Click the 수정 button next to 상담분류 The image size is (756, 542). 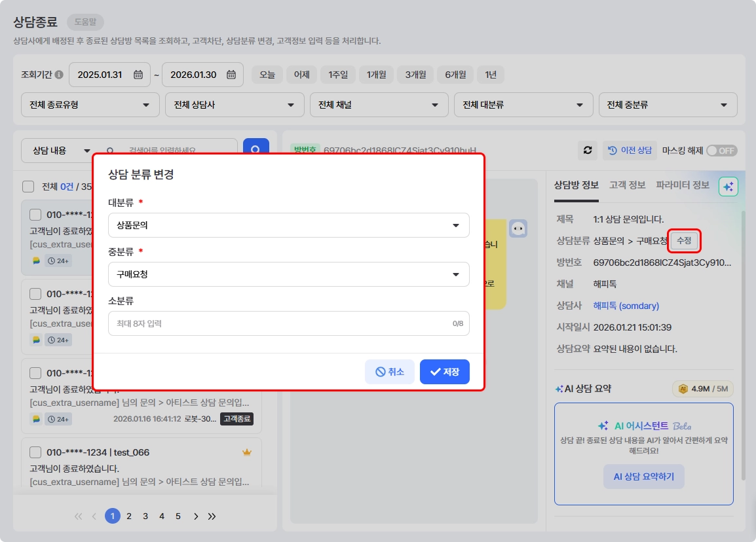click(x=684, y=240)
